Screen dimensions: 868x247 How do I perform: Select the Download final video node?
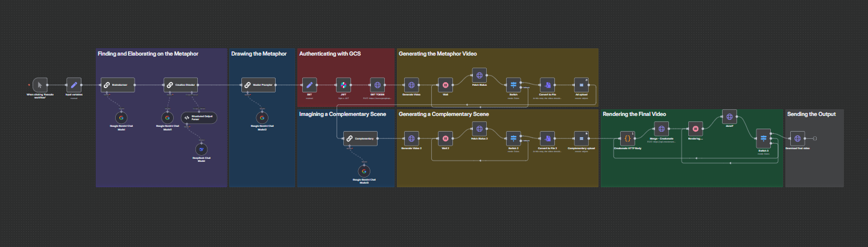pyautogui.click(x=798, y=139)
